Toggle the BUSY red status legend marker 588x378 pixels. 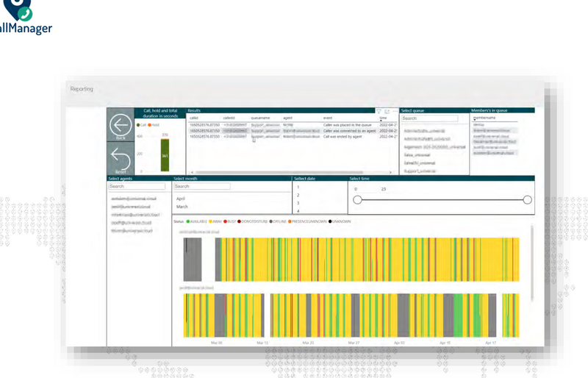225,221
